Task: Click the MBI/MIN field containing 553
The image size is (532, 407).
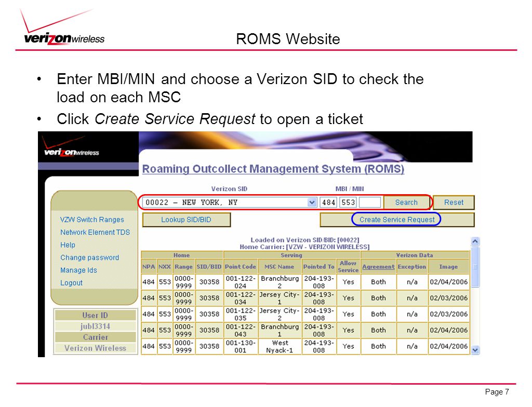Action: point(348,202)
